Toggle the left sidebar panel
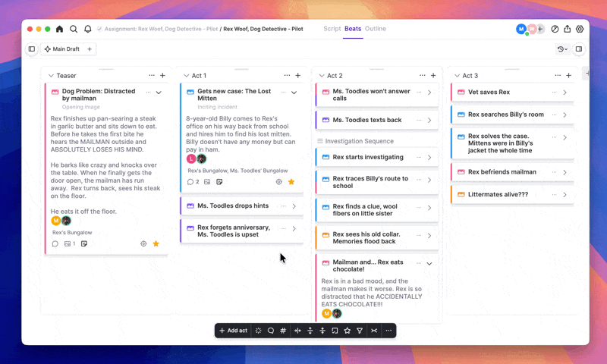607x364 pixels. point(32,49)
